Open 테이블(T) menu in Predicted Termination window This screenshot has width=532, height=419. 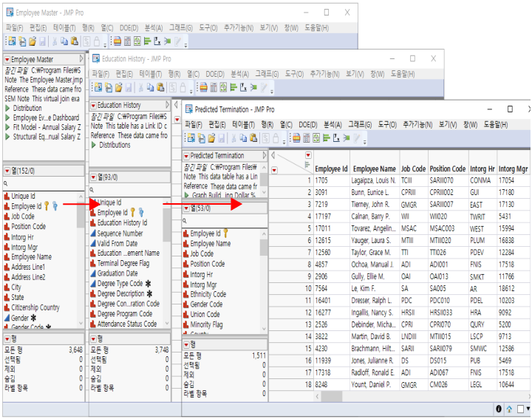coord(243,125)
